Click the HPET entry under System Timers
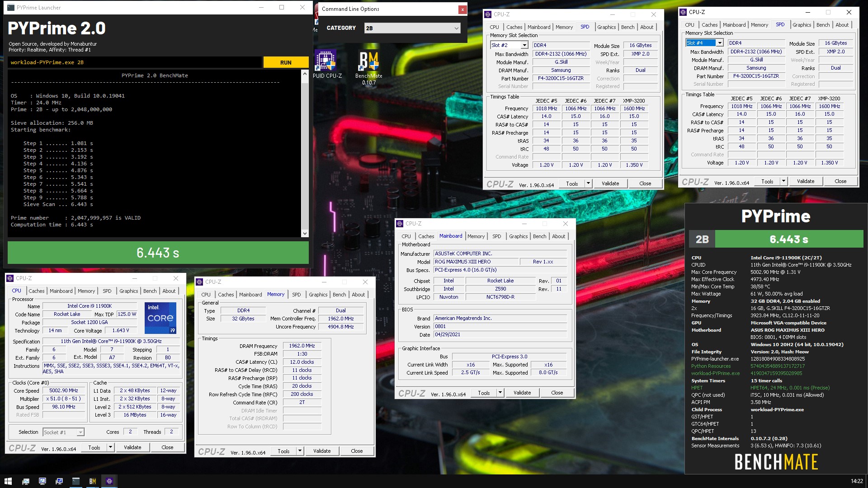This screenshot has width=868, height=488. point(697,388)
